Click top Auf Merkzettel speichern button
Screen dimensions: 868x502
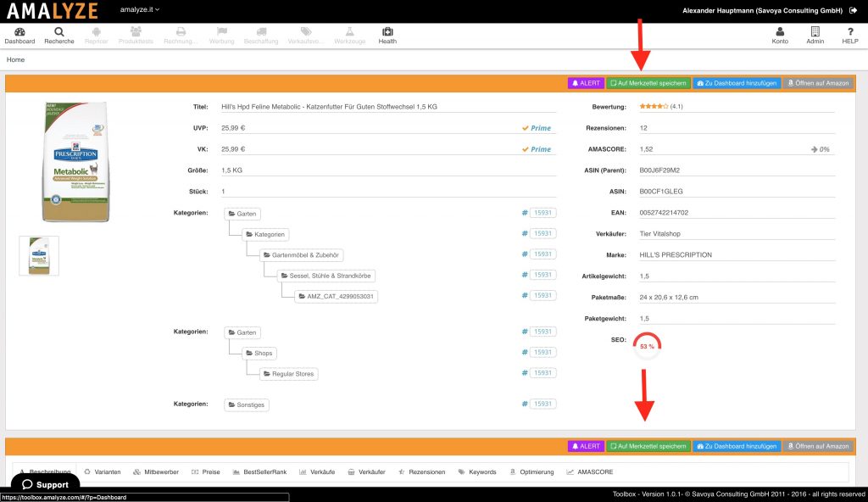(x=648, y=83)
